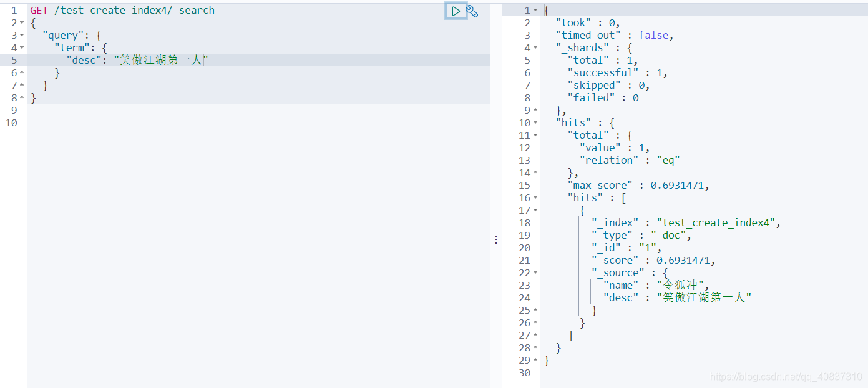Click response "desc" : "笑傲江湖第一人" line
The image size is (868, 388).
pos(677,298)
